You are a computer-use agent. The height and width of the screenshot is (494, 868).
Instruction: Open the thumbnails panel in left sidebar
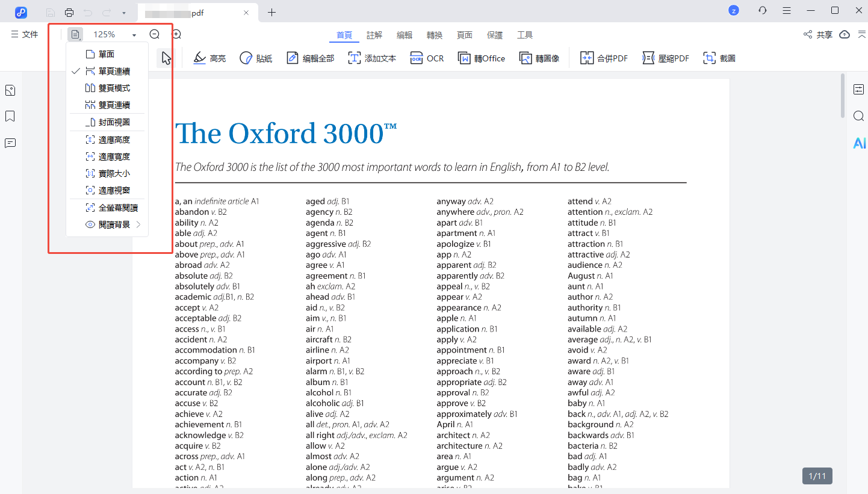tap(10, 90)
